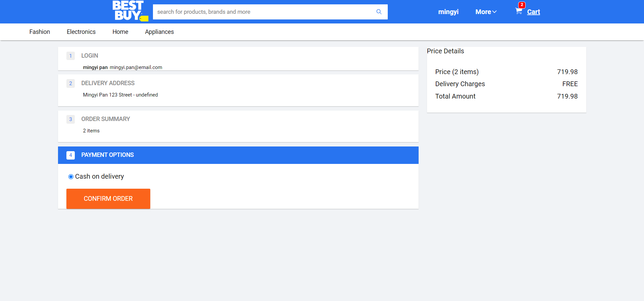Click the Payment Options header bar
The image size is (644, 301).
238,155
